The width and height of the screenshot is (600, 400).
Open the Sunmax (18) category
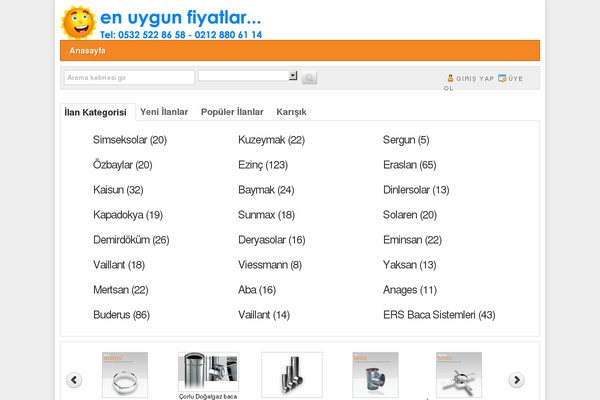tap(266, 215)
